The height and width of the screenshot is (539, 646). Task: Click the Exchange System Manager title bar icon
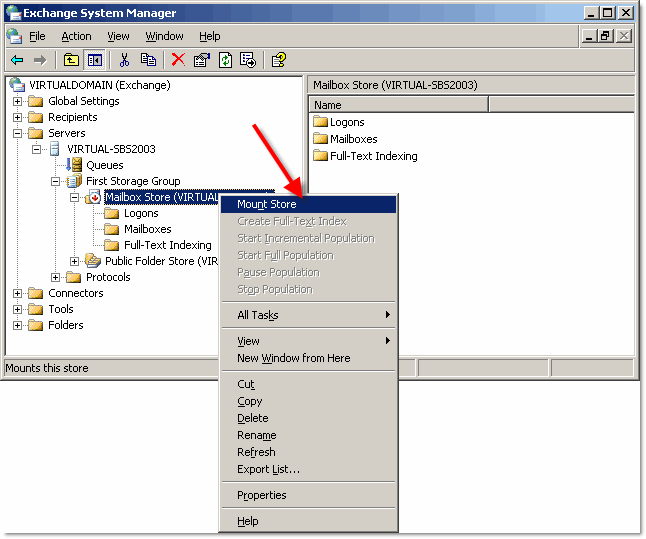[x=13, y=13]
